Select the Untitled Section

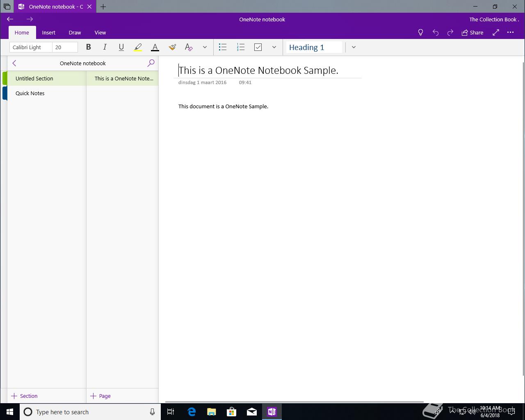point(47,78)
